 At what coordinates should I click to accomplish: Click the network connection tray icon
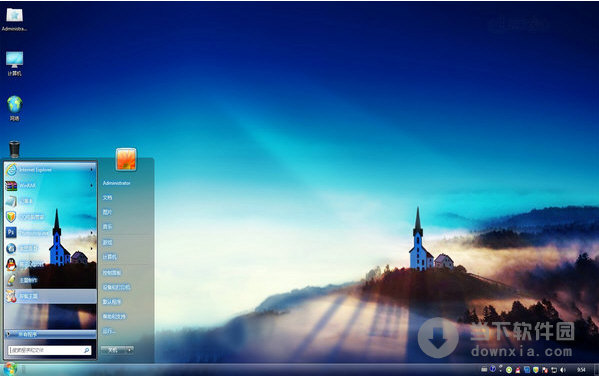(x=554, y=370)
